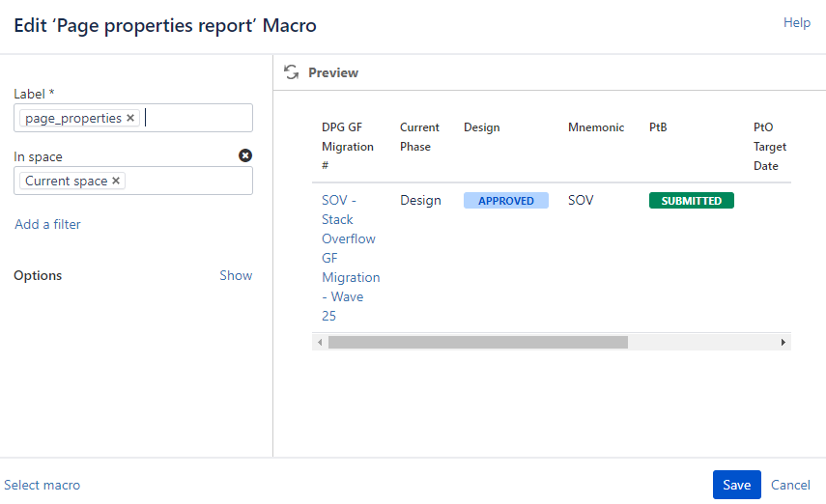This screenshot has width=826, height=504.
Task: Click the SUBMITTED status badge
Action: 691,201
